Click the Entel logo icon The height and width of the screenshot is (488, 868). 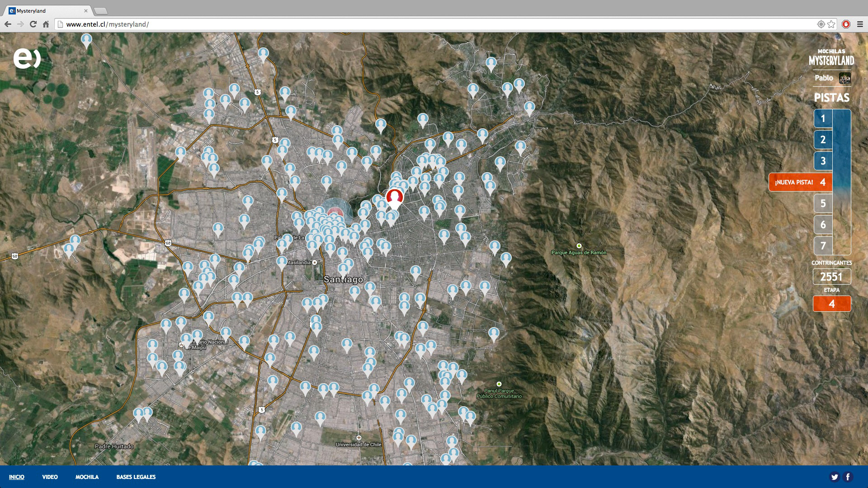point(27,58)
